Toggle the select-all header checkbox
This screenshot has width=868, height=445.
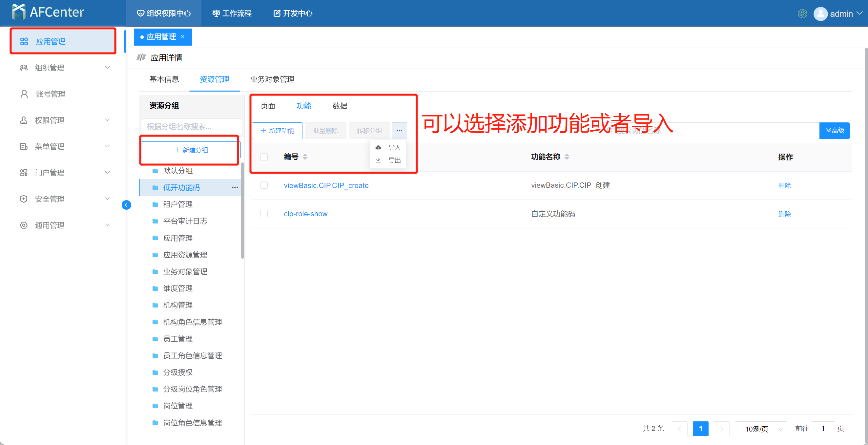[264, 157]
